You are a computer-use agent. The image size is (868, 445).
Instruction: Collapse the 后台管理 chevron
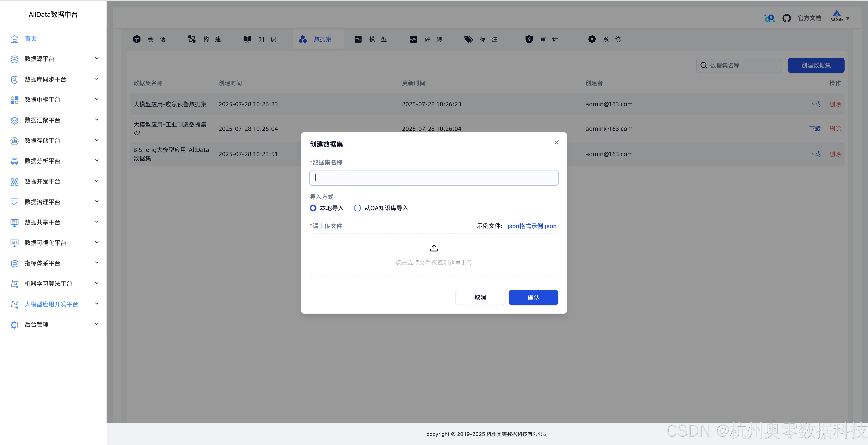coord(97,324)
